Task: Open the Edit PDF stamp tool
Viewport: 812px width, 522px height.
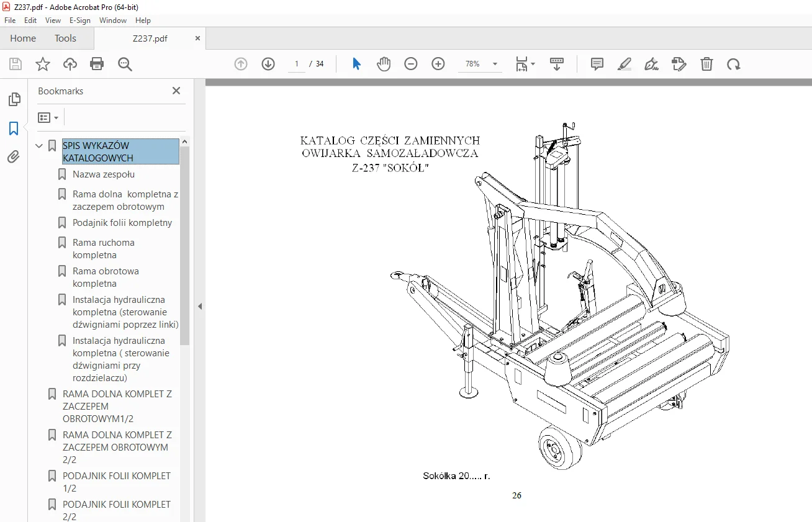Action: tap(679, 64)
